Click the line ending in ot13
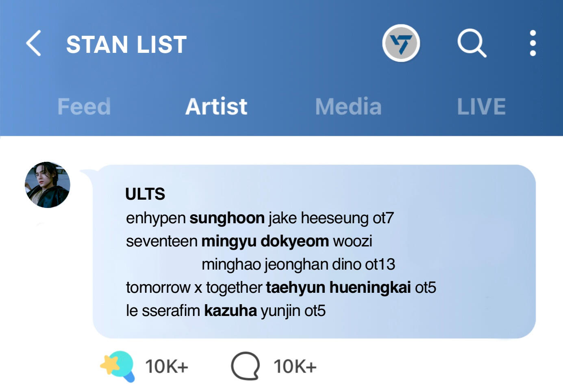Screen dimensions: 563x392 298,264
